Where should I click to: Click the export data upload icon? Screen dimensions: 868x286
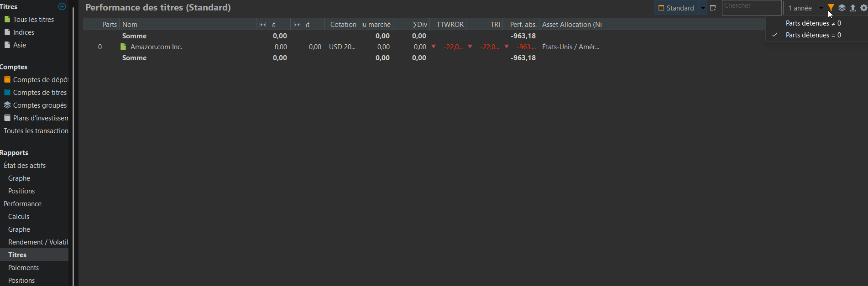click(852, 8)
